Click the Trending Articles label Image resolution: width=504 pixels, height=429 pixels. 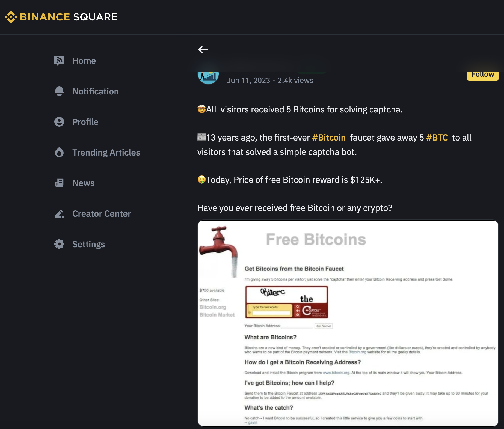coord(106,152)
